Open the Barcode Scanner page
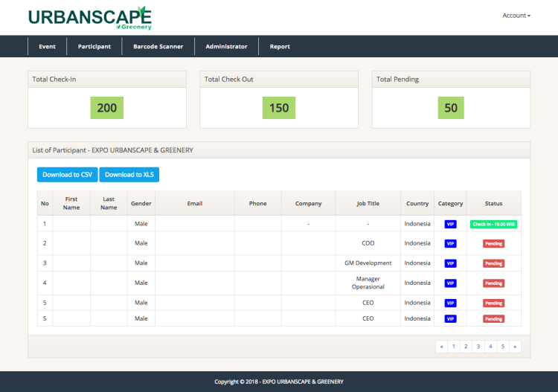Image resolution: width=558 pixels, height=392 pixels. coord(158,46)
